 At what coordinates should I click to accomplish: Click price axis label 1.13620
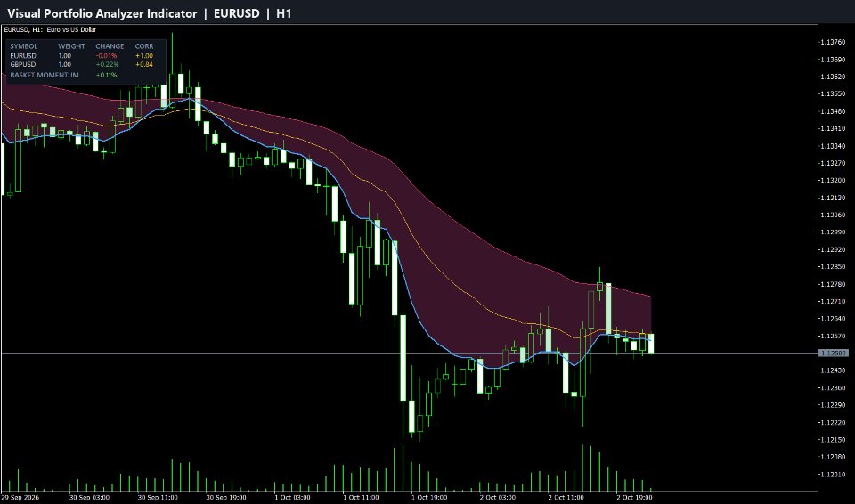(835, 77)
